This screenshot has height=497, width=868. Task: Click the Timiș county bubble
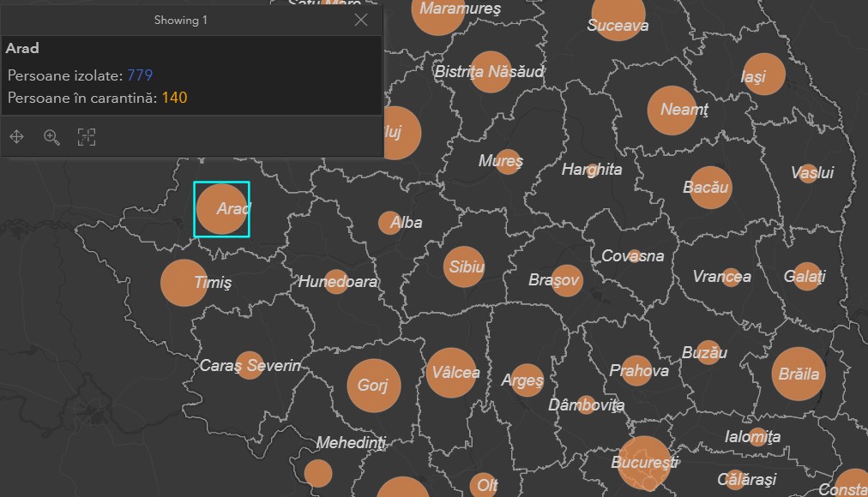click(184, 284)
